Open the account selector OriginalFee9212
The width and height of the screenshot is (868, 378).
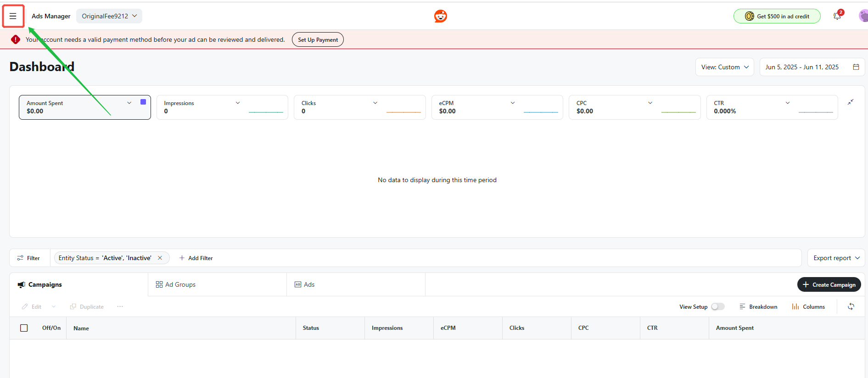pyautogui.click(x=109, y=16)
